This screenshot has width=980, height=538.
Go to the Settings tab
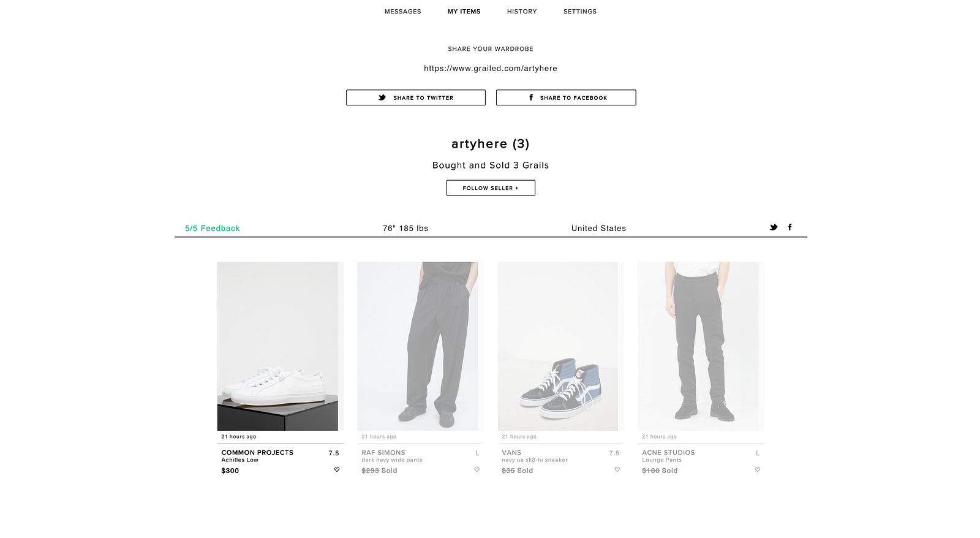point(580,12)
